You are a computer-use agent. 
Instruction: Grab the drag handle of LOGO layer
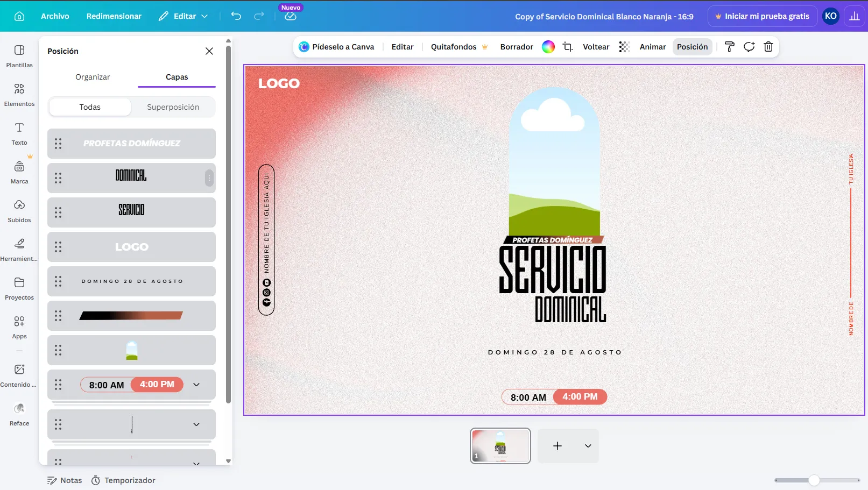pyautogui.click(x=58, y=247)
